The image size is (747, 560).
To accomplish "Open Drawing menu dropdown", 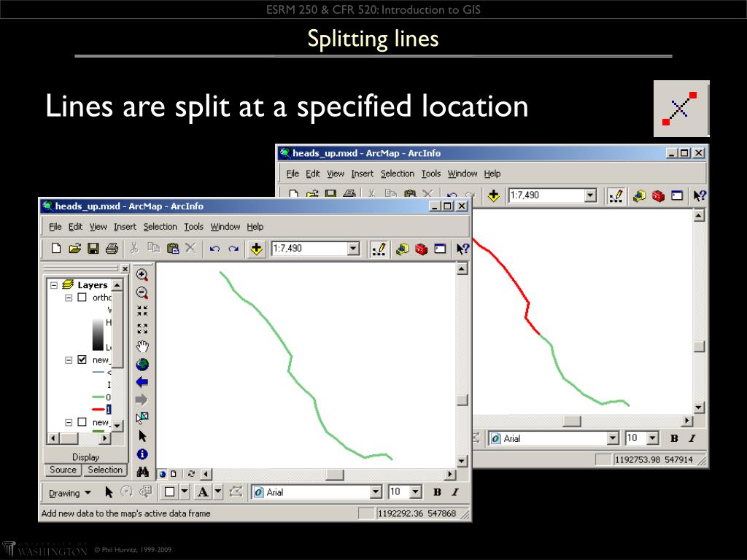I will coord(69,493).
